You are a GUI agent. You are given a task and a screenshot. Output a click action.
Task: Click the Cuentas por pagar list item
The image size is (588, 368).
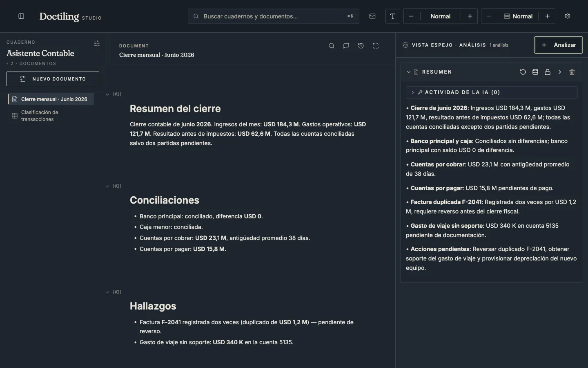[183, 249]
